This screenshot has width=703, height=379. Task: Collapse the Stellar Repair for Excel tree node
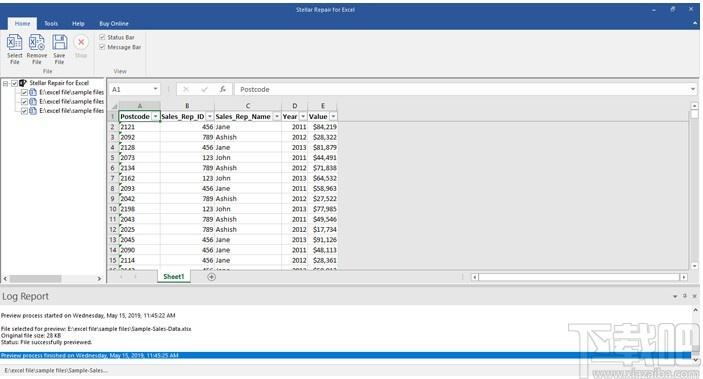coord(5,83)
